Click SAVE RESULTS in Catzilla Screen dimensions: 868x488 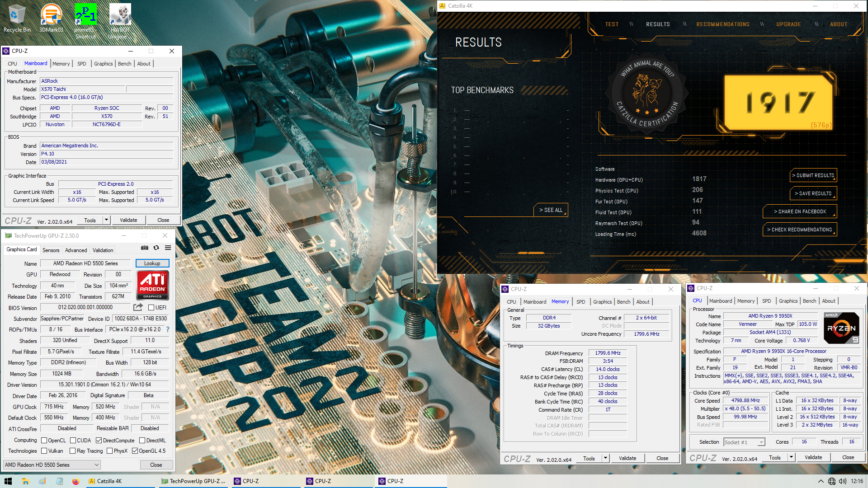(813, 193)
